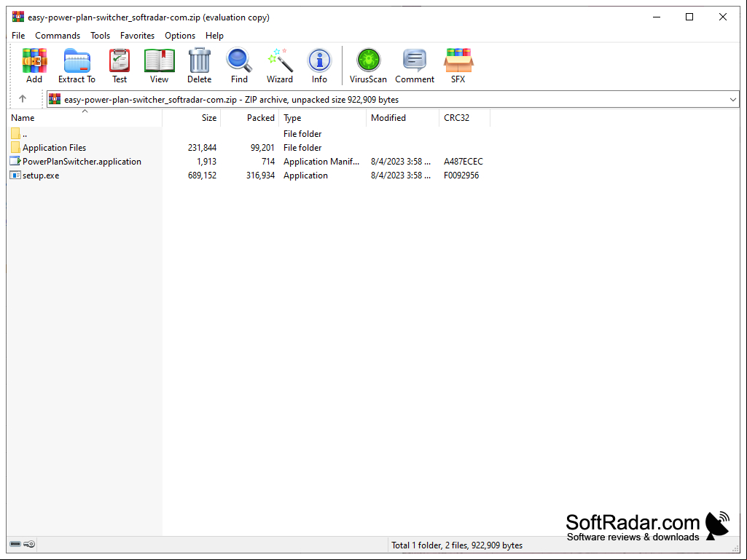Click the 316,934 packed value
Viewport: 747px width, 560px height.
[260, 176]
